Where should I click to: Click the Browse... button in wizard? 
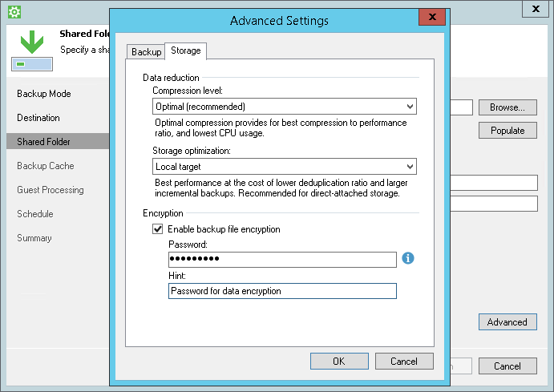507,107
